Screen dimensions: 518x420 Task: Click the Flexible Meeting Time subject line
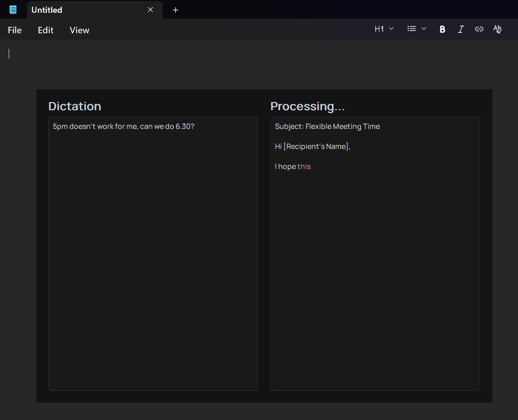[x=327, y=126]
